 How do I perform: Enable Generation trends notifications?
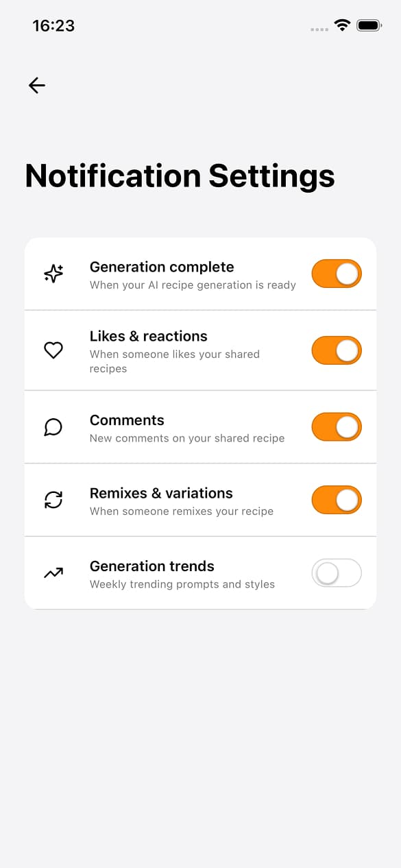tap(336, 572)
